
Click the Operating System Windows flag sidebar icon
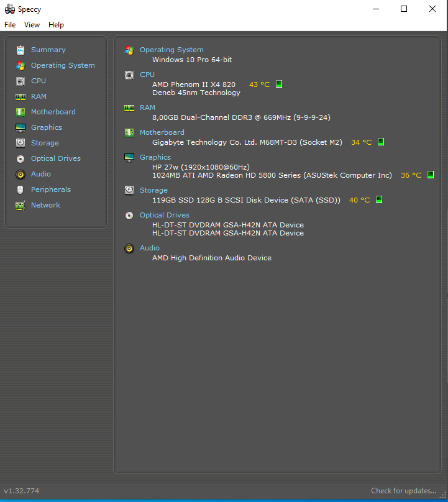point(21,66)
